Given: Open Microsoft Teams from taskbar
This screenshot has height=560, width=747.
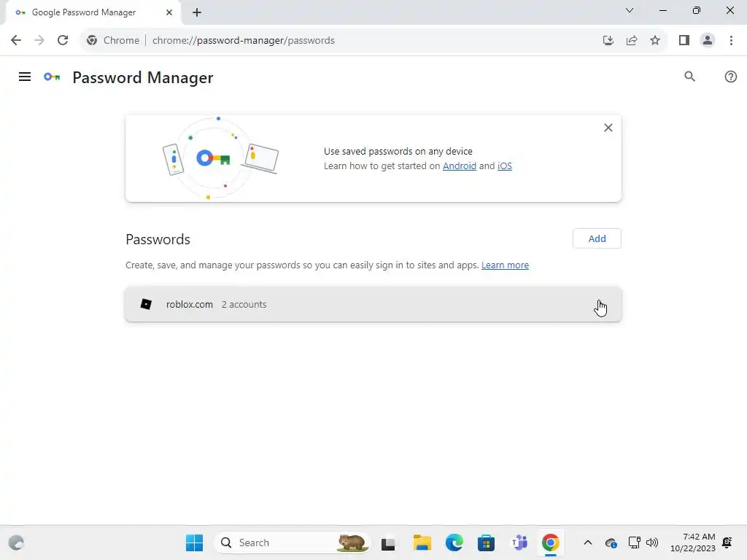Looking at the screenshot, I should [519, 542].
